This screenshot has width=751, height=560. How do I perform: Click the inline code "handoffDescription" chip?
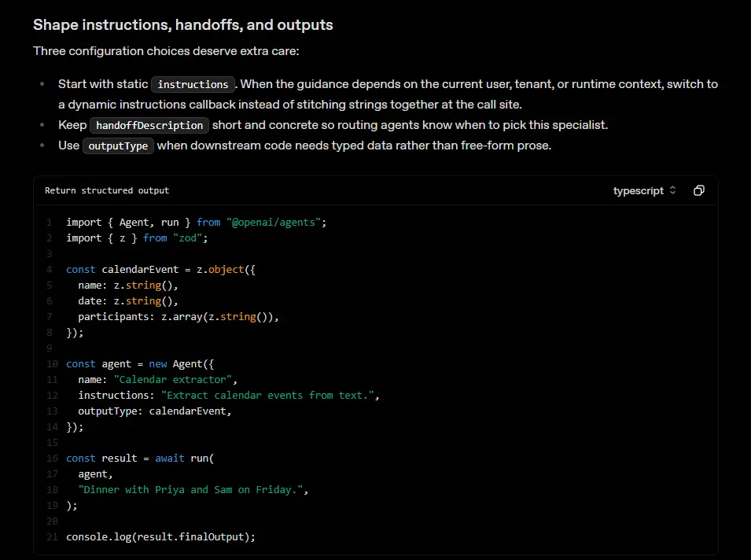pyautogui.click(x=149, y=125)
